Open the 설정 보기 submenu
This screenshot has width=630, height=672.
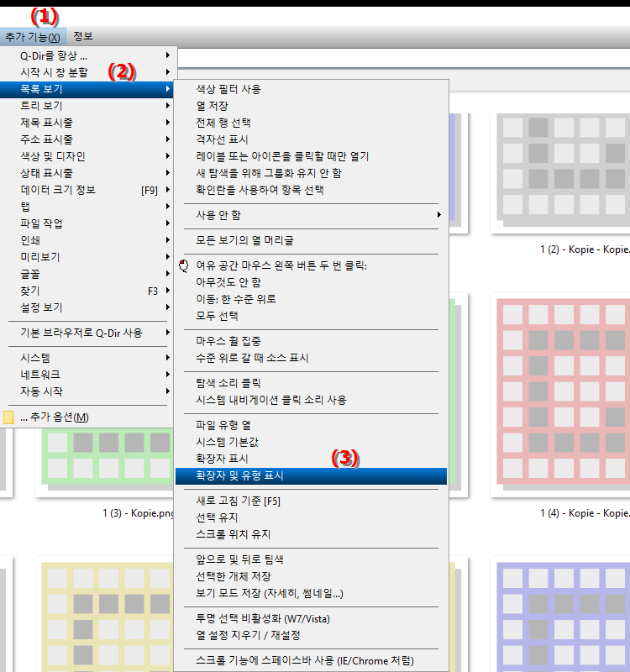coord(87,307)
